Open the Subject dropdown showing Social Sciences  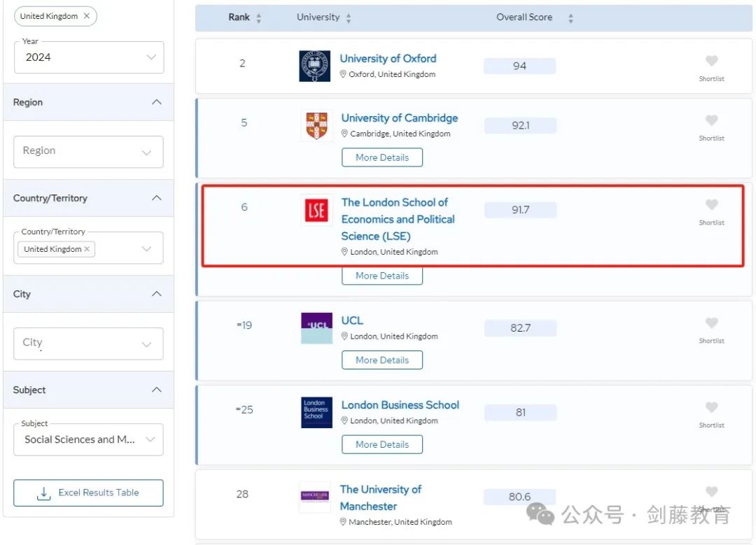click(x=88, y=439)
